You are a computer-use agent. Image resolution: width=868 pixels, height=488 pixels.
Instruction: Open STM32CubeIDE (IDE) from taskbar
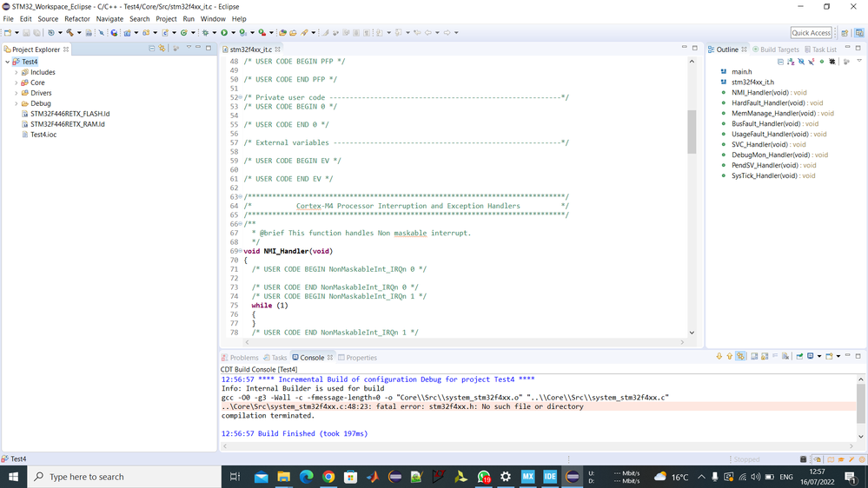click(550, 477)
